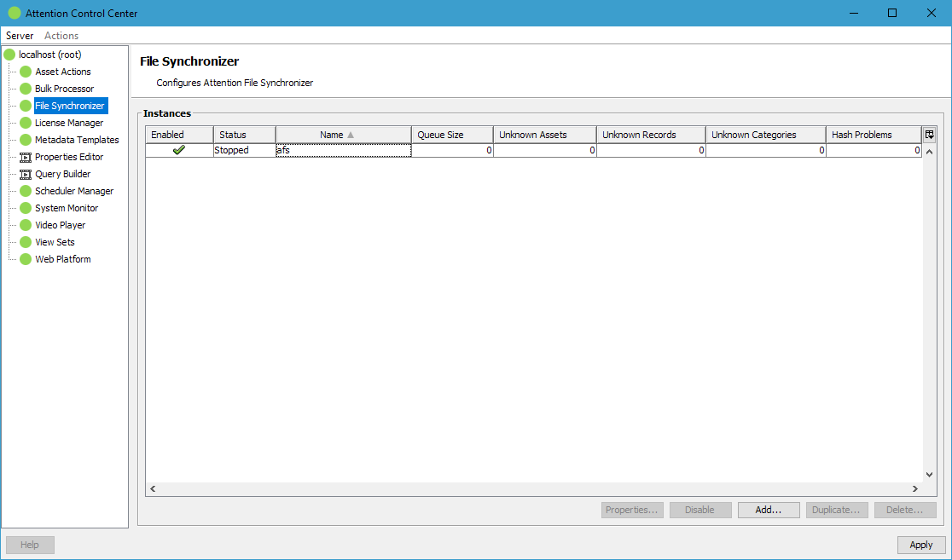The width and height of the screenshot is (952, 560).
Task: Sort by the Unknown Categories column header
Action: click(765, 135)
